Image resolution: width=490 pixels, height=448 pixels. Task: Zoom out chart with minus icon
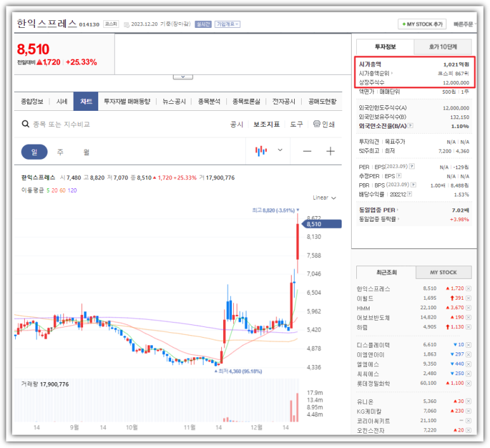pyautogui.click(x=307, y=151)
